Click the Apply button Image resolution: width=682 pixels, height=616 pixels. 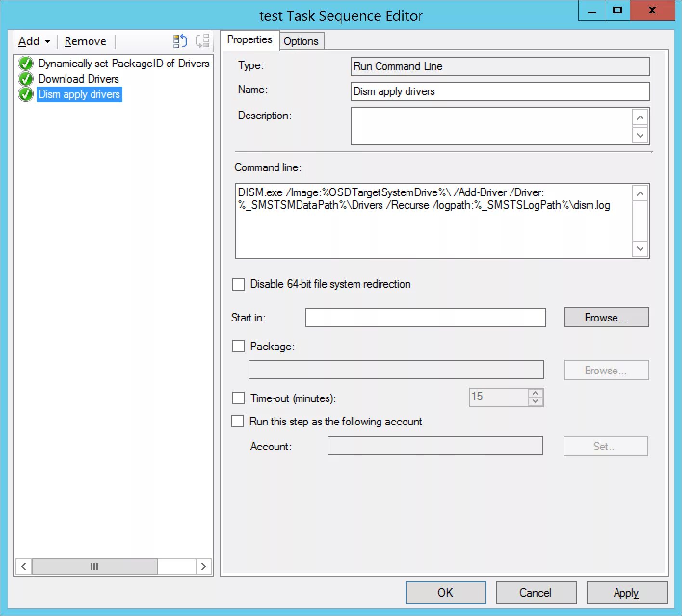[x=627, y=592]
